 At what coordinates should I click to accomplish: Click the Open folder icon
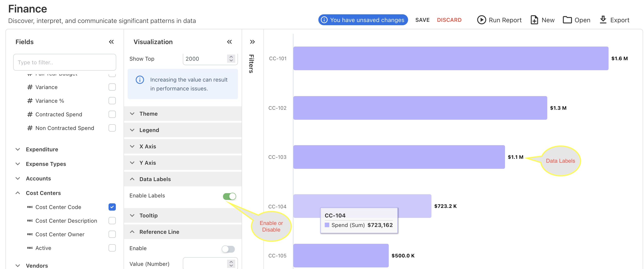coord(567,20)
